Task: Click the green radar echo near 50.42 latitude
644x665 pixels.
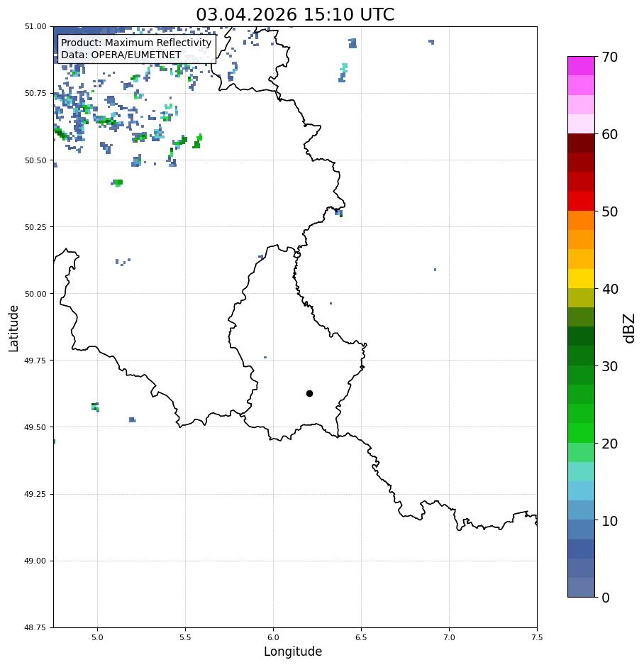Action: (x=118, y=183)
